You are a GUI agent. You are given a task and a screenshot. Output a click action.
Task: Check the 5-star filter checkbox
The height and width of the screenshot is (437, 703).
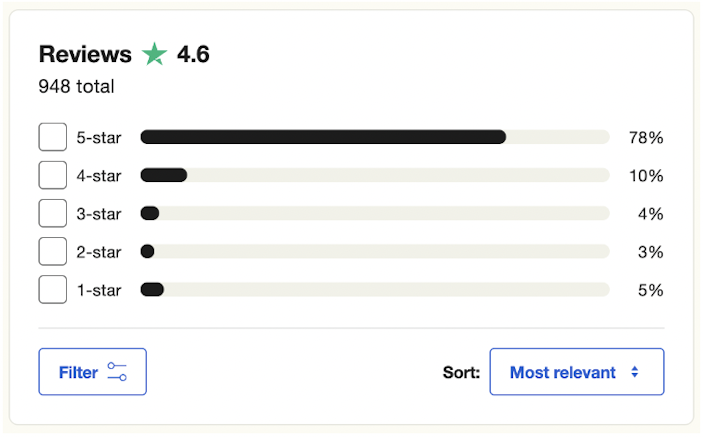point(52,137)
